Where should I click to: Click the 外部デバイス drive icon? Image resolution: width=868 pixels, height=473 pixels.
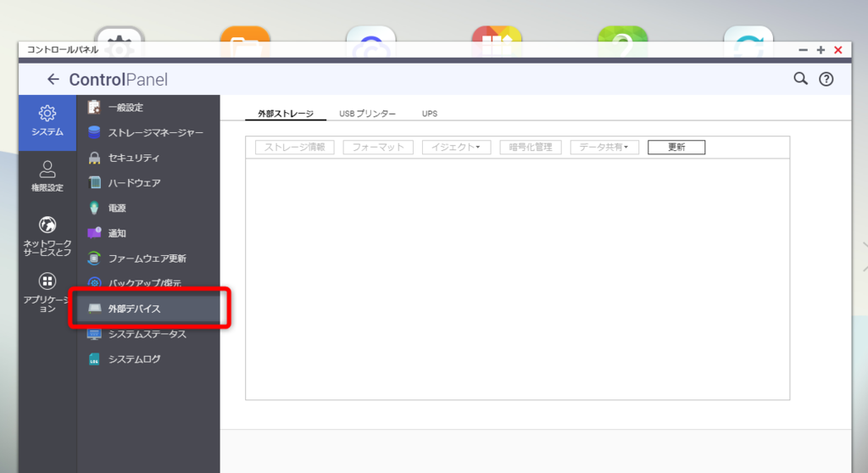point(95,309)
